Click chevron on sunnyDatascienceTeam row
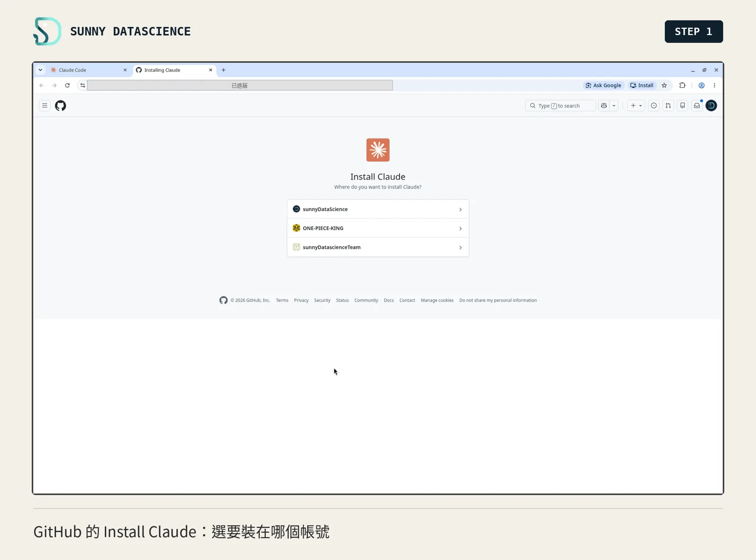The height and width of the screenshot is (560, 756). 460,248
